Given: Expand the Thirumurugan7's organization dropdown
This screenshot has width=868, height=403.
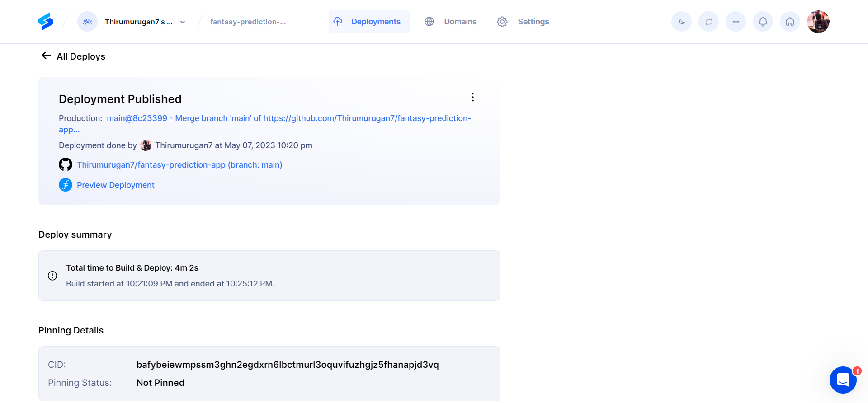Looking at the screenshot, I should point(183,22).
